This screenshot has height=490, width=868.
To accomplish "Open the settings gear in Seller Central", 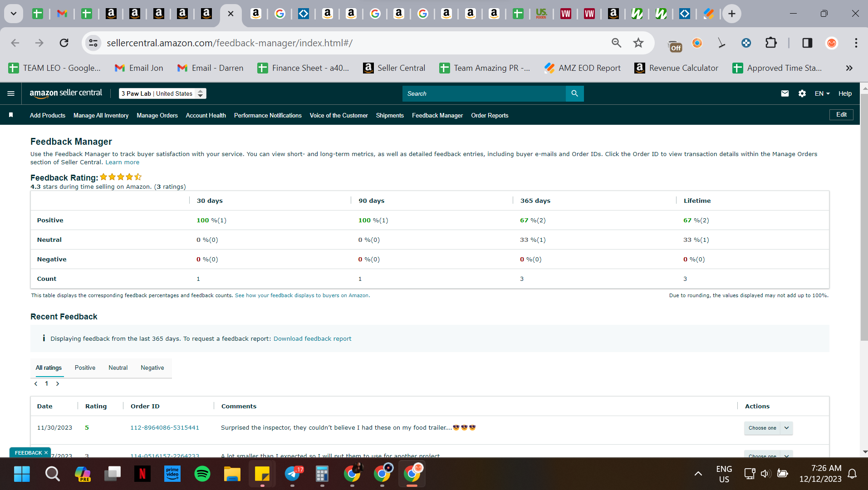I will pos(802,93).
